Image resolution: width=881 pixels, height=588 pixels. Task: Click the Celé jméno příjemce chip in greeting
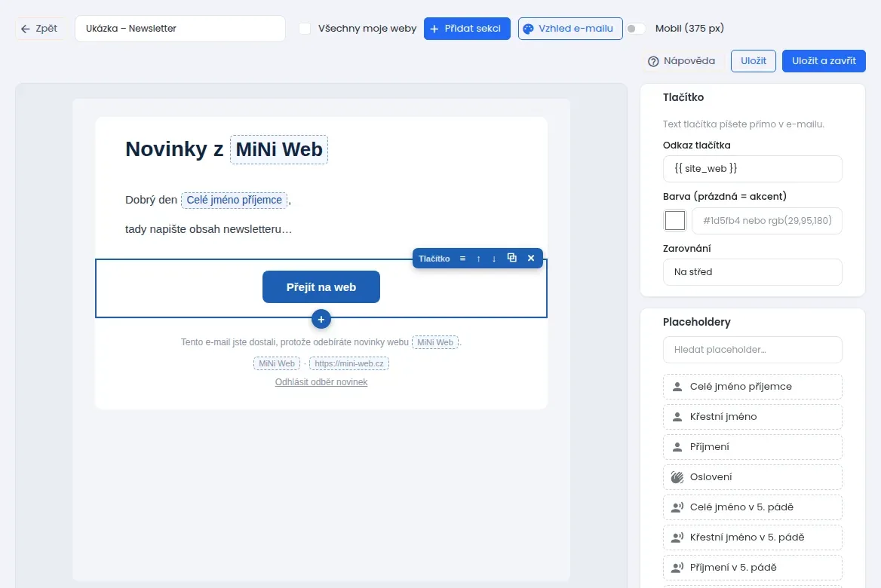(235, 200)
